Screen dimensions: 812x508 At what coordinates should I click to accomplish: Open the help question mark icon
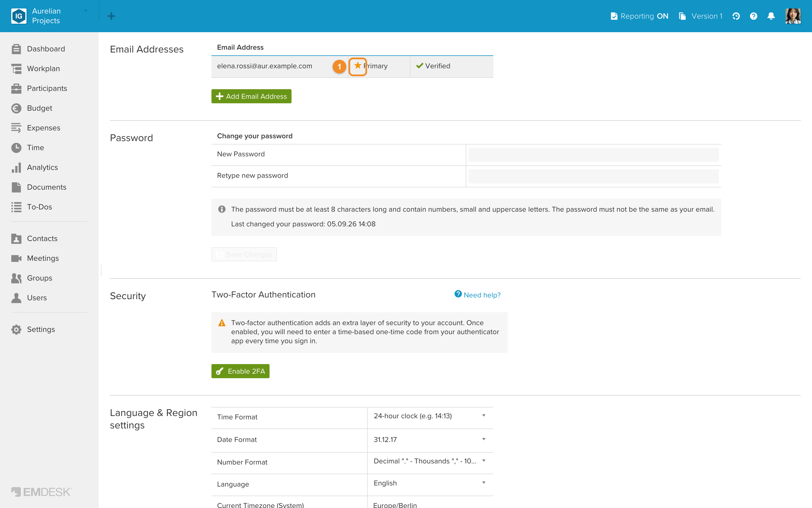(x=753, y=16)
